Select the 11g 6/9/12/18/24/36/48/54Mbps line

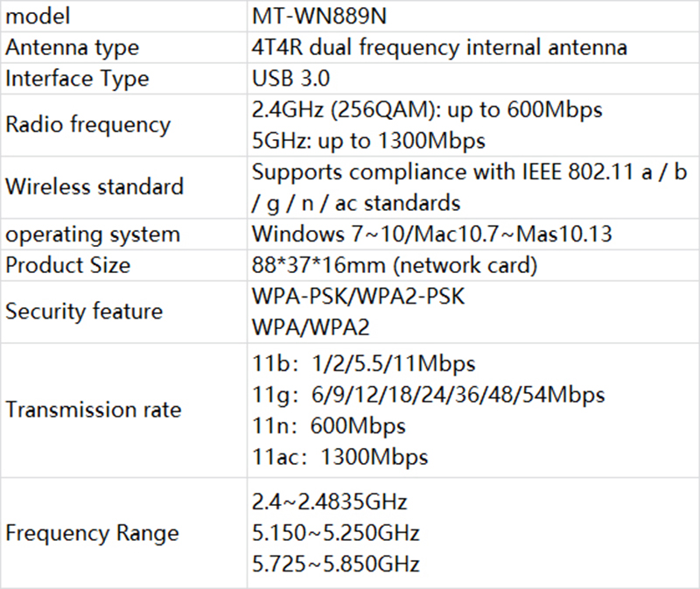tap(428, 394)
